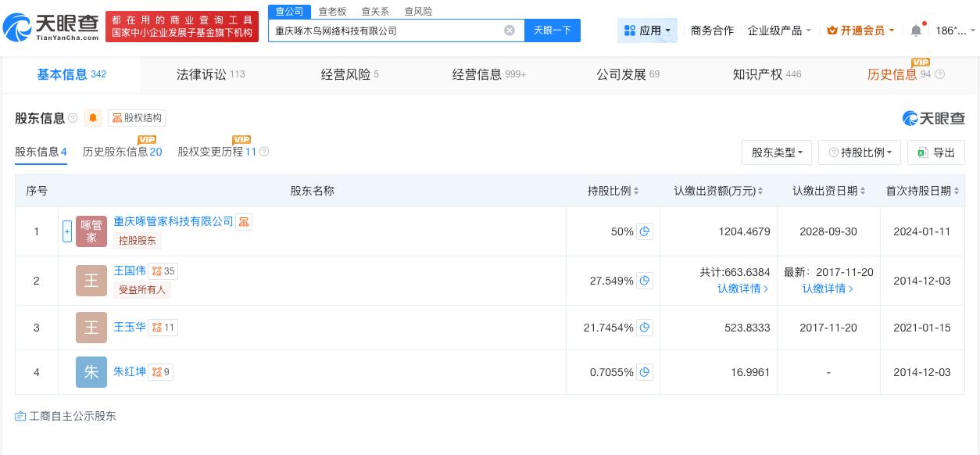This screenshot has height=455, width=980.
Task: Show the pie chart icon for 50% holding
Action: pos(645,231)
